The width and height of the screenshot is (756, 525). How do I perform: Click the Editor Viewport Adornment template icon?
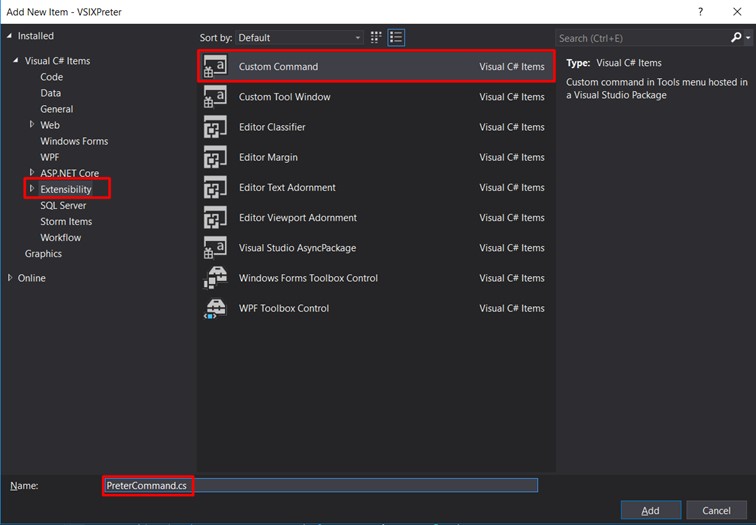pyautogui.click(x=215, y=217)
